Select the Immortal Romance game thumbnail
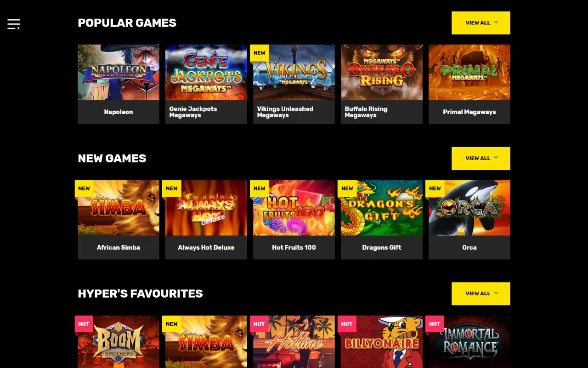This screenshot has height=368, width=588. click(469, 342)
